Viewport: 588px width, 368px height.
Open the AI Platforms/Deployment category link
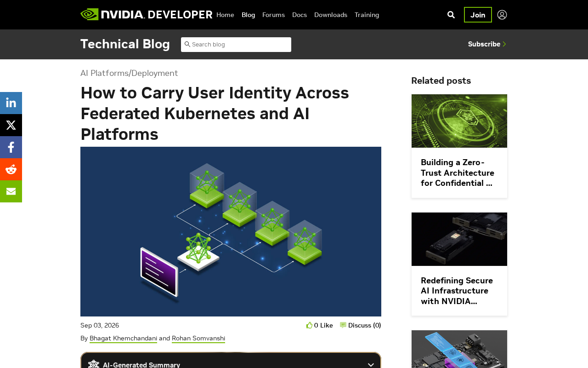tap(129, 73)
